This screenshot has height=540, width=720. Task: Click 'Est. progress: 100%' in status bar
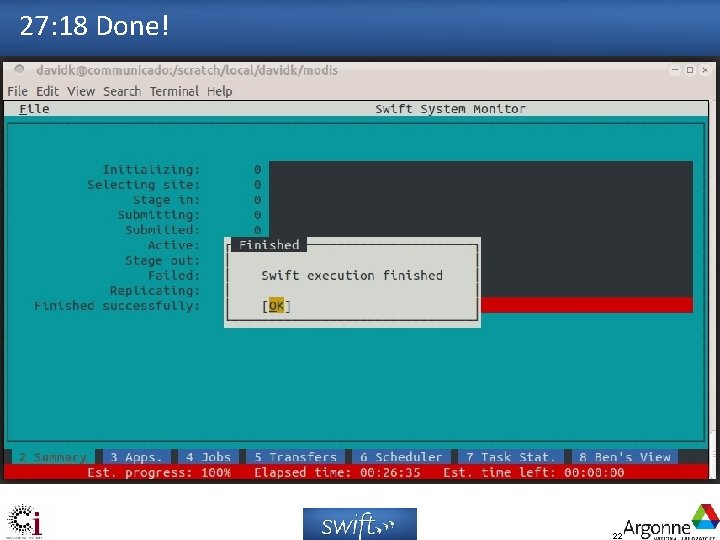click(159, 472)
